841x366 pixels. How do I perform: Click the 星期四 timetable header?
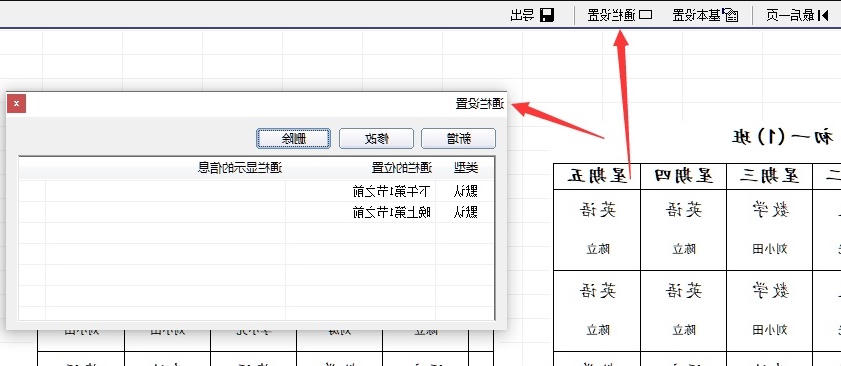pos(684,177)
